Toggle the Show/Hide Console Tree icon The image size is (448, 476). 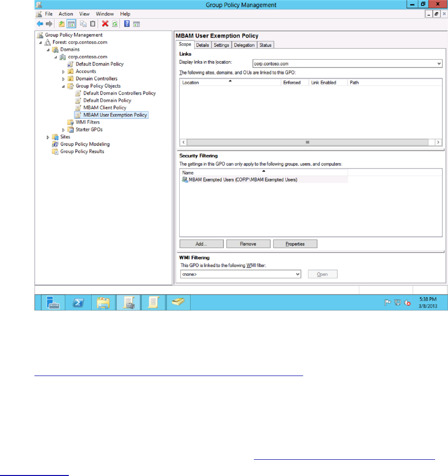(71, 23)
